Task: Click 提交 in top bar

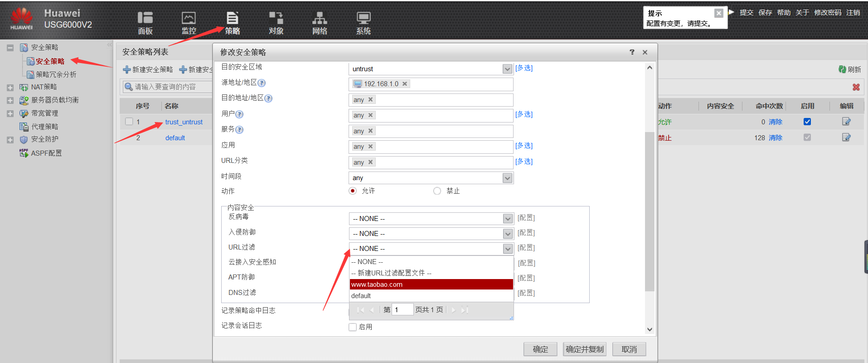Action: click(x=747, y=13)
